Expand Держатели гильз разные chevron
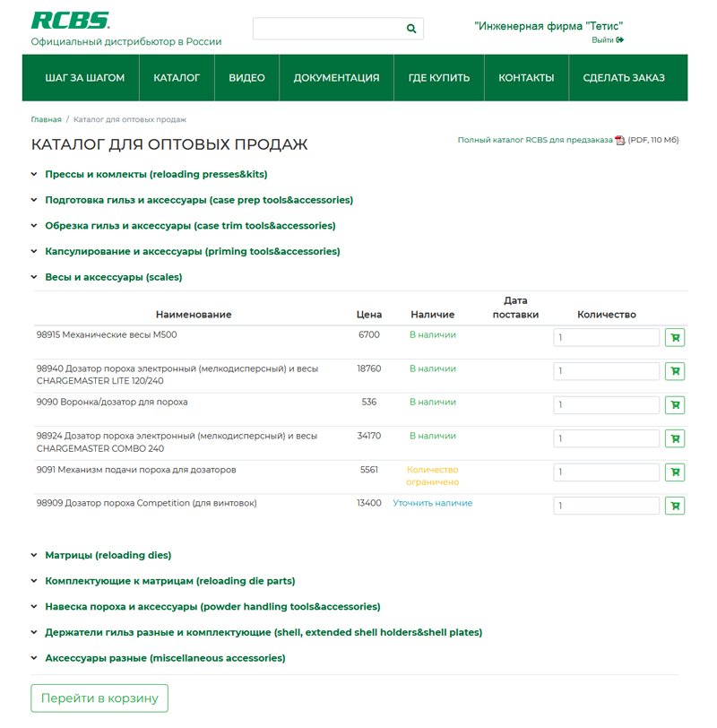Screen dimensions: 717x728 tap(34, 632)
